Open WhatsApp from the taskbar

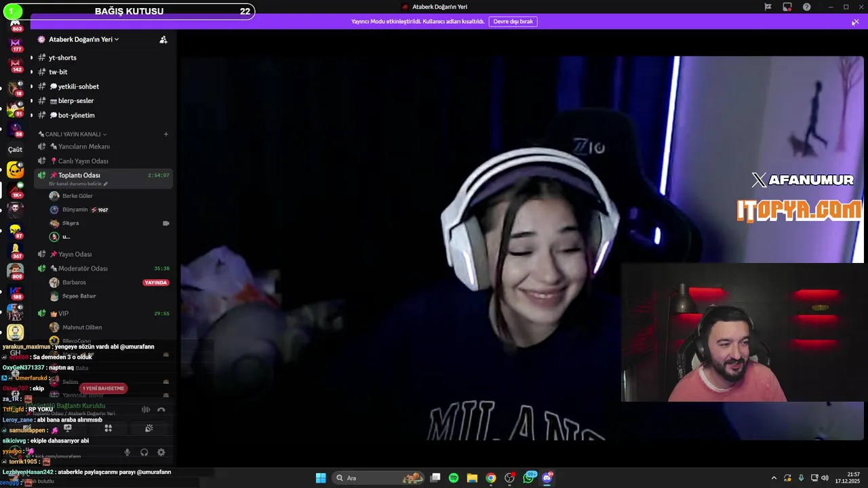(528, 478)
